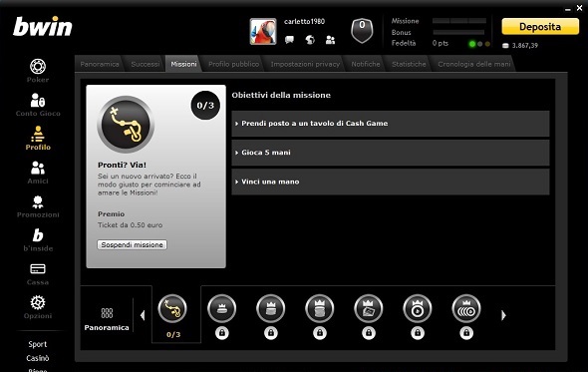Open the Impostazioni privacy tab
Image resolution: width=588 pixels, height=372 pixels.
pyautogui.click(x=305, y=64)
